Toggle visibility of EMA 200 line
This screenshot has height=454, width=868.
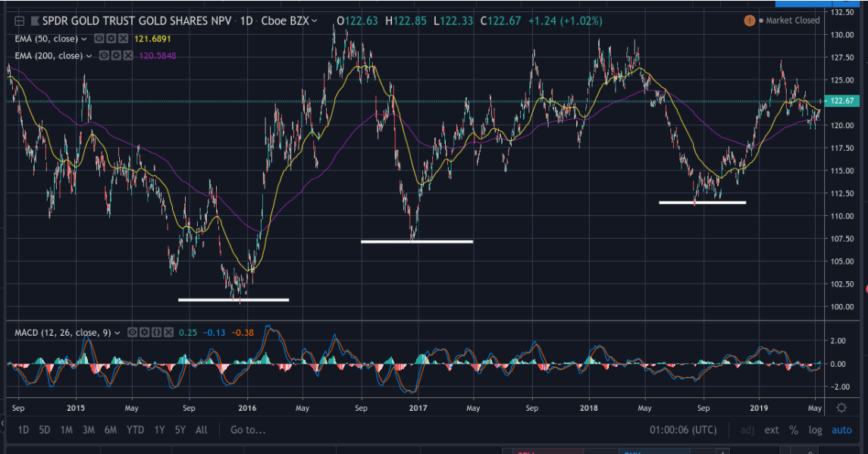coord(105,55)
